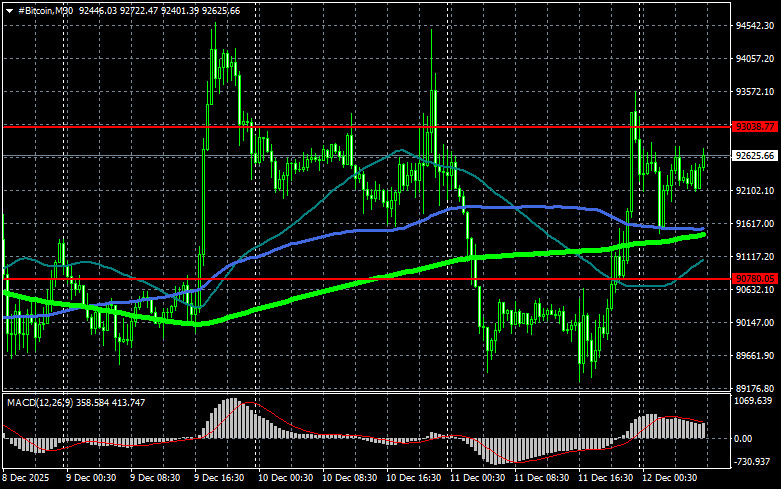The height and width of the screenshot is (489, 781).
Task: Click the MACD scale value -730.937
Action: click(x=753, y=462)
